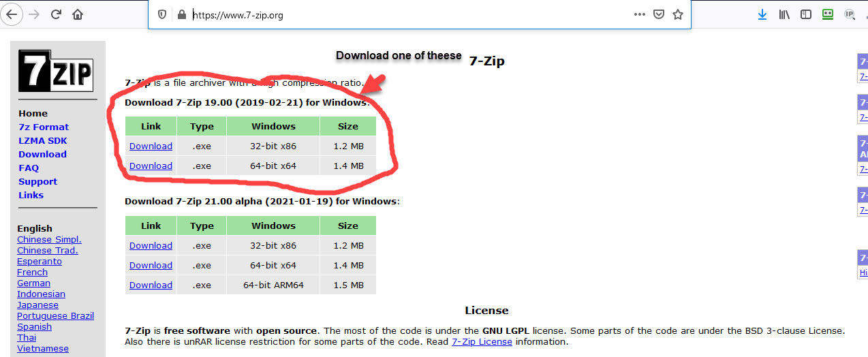This screenshot has width=868, height=357.
Task: Download 7-Zip 19.00 64-bit x64 exe
Action: coord(151,166)
